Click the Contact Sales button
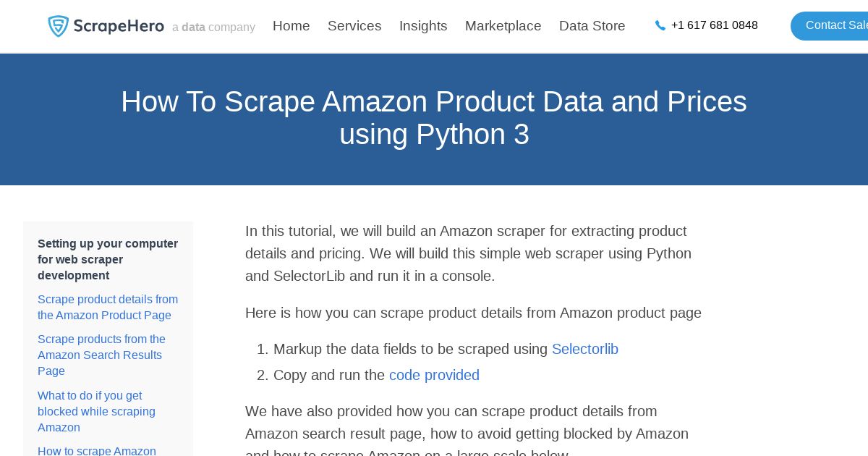 pyautogui.click(x=830, y=26)
